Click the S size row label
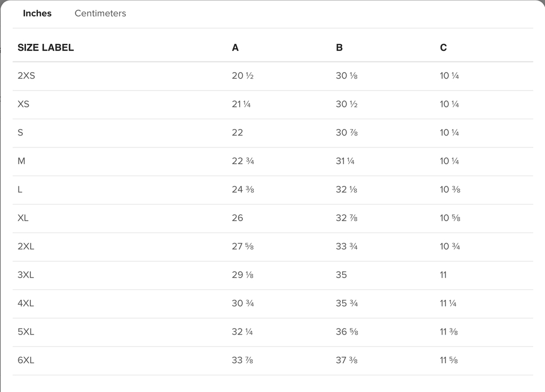This screenshot has width=545, height=392. tap(21, 133)
